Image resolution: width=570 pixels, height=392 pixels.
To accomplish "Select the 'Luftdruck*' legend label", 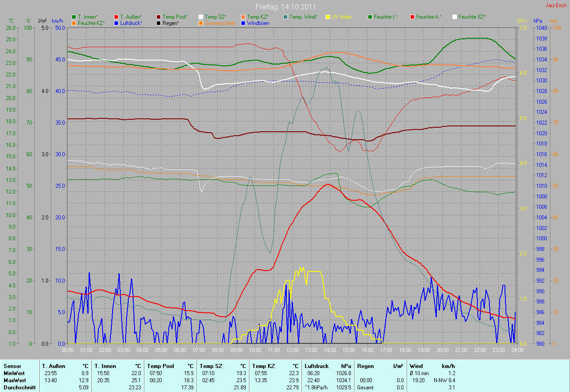I will coord(131,23).
